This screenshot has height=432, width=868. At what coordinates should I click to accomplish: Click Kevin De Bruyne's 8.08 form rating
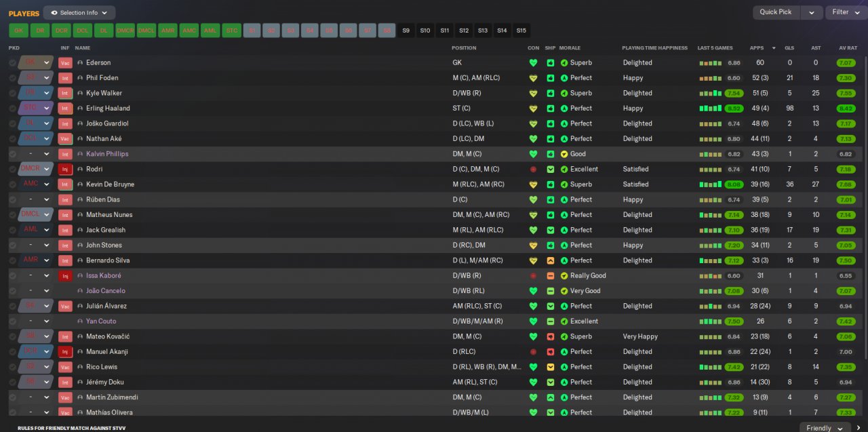coord(734,184)
